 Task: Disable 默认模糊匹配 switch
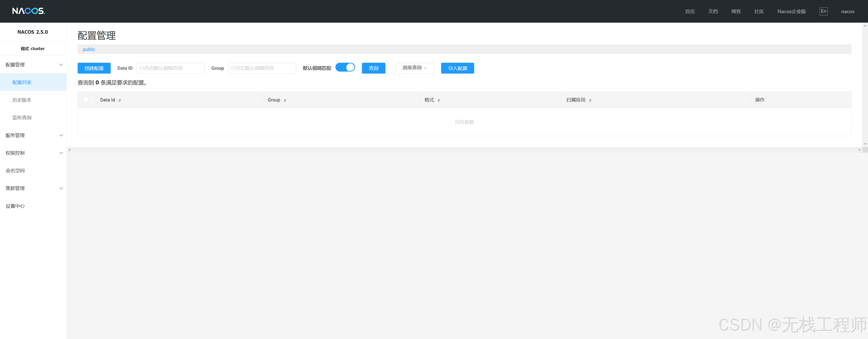point(345,67)
